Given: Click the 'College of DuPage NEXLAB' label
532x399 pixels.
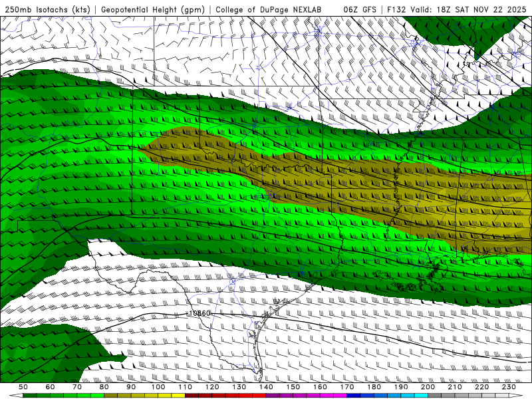Looking at the screenshot, I should (x=268, y=9).
